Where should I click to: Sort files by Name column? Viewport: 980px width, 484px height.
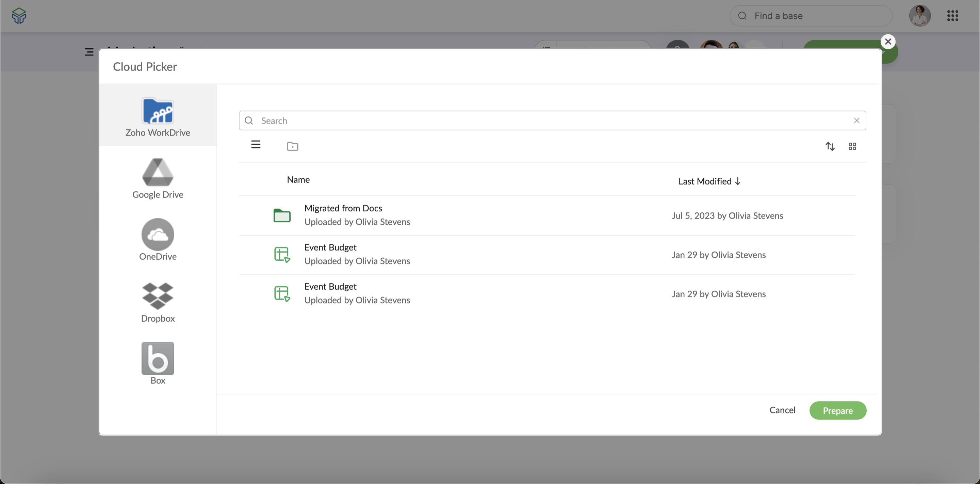click(x=298, y=180)
